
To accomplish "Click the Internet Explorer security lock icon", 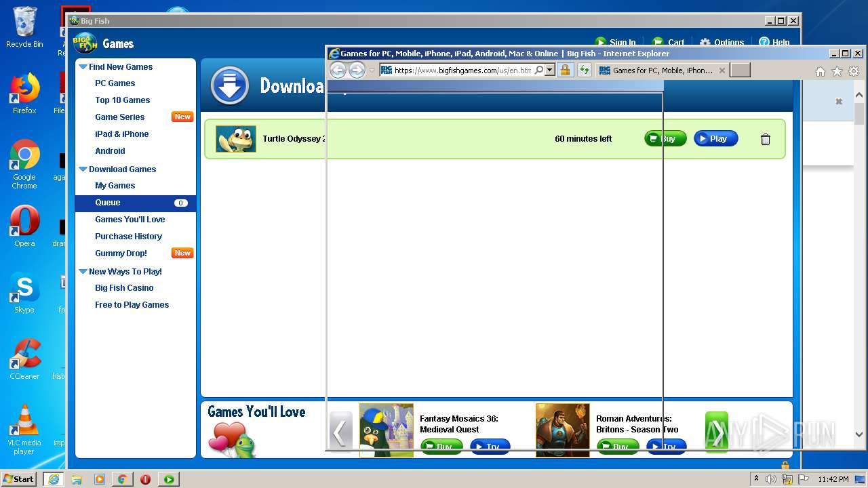I will click(565, 70).
